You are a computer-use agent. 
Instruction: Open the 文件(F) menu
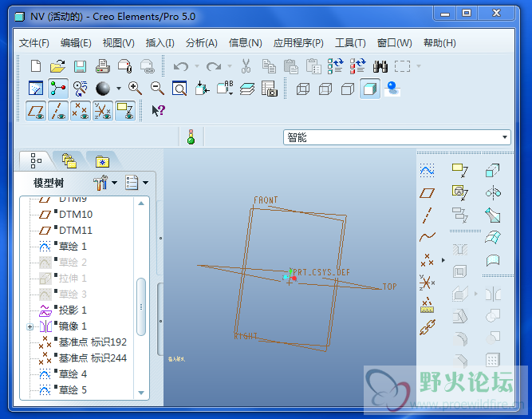pos(34,43)
